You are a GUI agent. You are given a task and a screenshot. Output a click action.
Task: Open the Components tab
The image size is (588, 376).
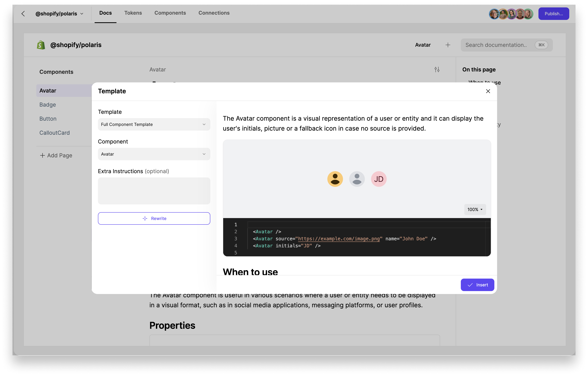170,13
